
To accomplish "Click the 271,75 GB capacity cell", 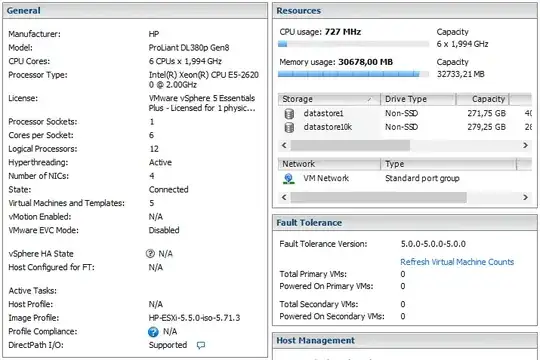I will pos(486,113).
